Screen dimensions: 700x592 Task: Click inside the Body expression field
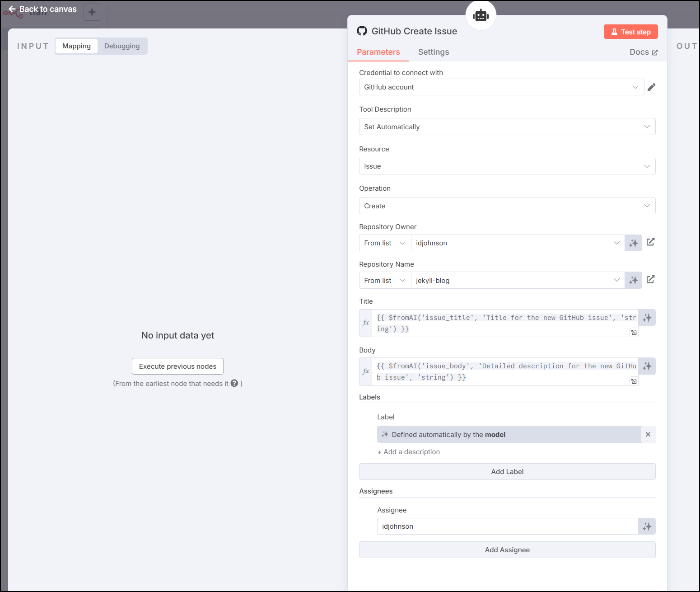(505, 371)
